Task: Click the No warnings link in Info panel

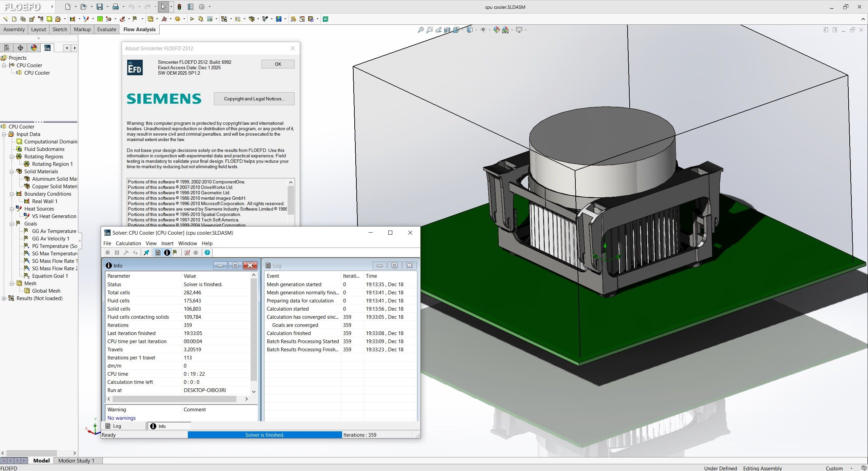Action: [121, 418]
